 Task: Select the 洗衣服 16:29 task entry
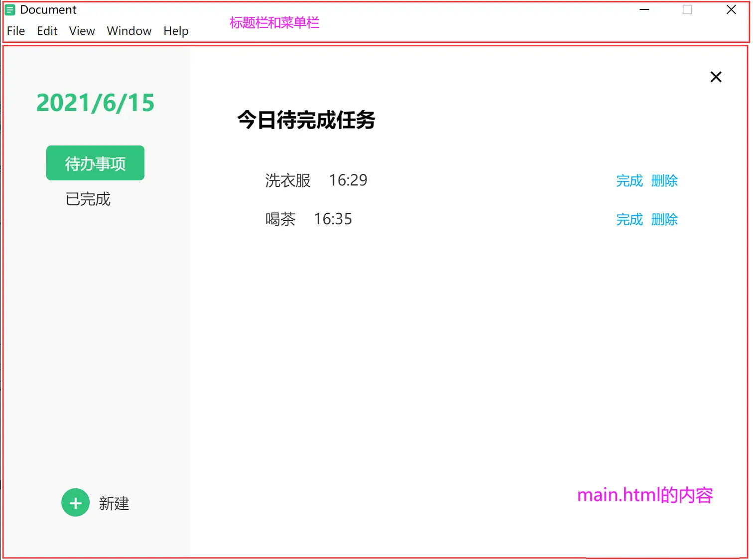[316, 180]
